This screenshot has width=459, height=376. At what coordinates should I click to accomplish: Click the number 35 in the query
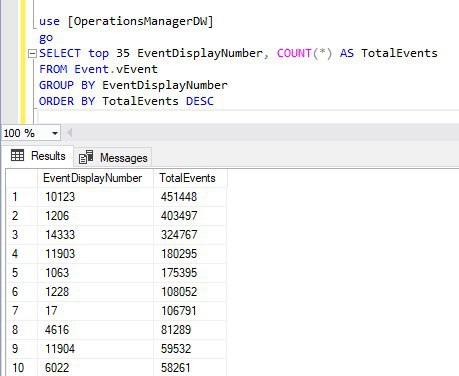tap(123, 53)
